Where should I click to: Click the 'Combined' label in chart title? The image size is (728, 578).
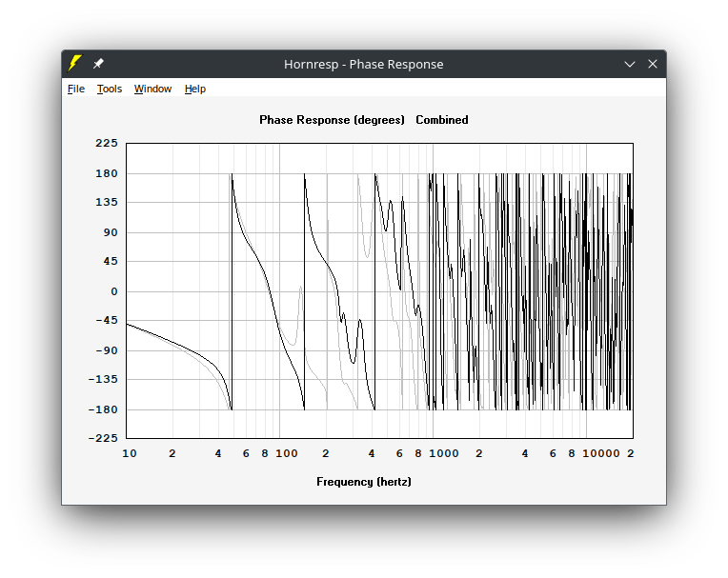pos(442,120)
